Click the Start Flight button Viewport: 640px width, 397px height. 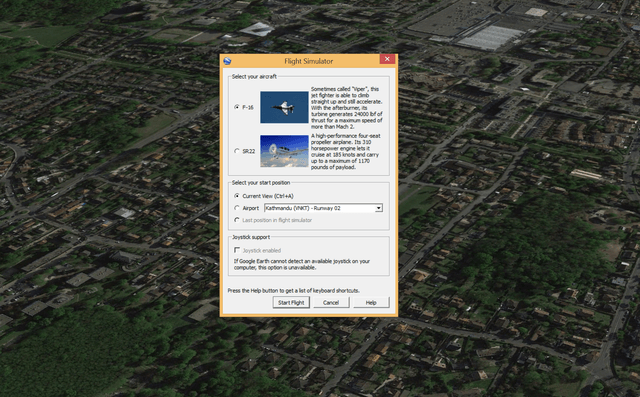(x=291, y=302)
